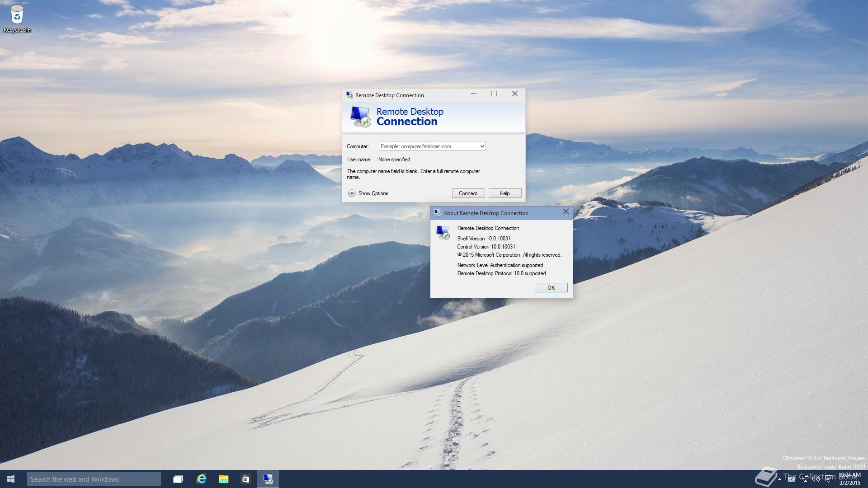Open the Store app from the taskbar

pyautogui.click(x=245, y=479)
